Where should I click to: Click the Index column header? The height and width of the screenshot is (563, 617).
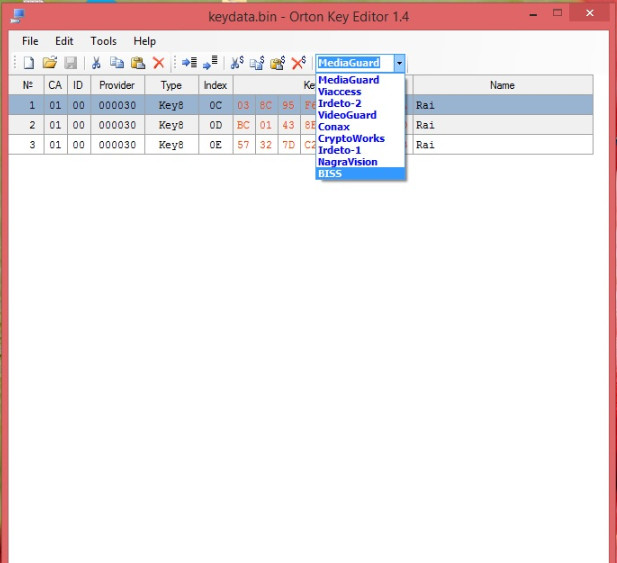(x=215, y=85)
